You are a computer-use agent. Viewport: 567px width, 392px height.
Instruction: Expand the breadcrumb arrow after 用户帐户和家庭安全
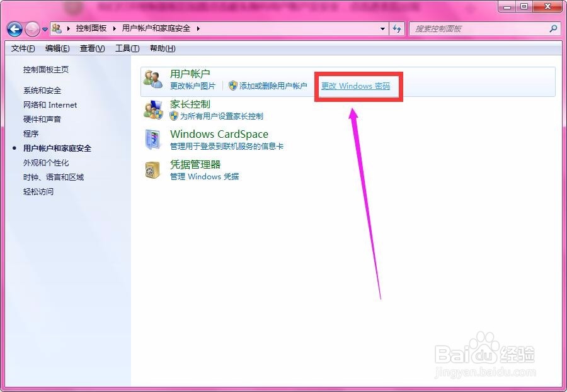[198, 28]
